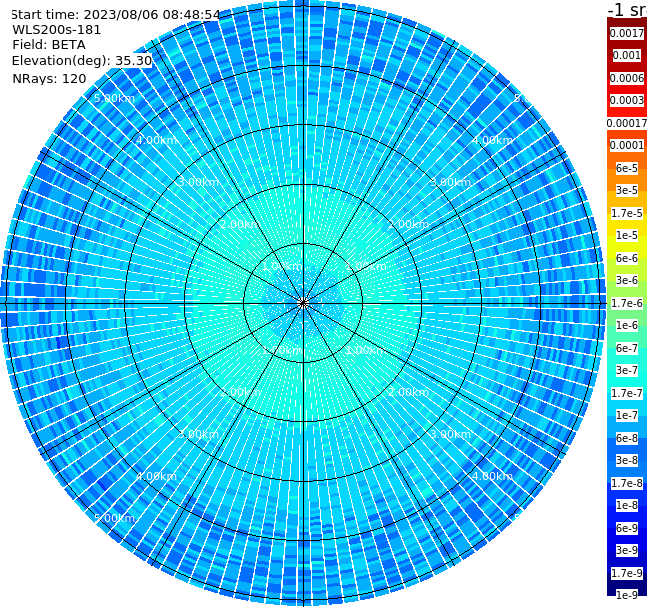Click the 6e-5 colorbar tick label
The image size is (647, 607).
[x=627, y=168]
